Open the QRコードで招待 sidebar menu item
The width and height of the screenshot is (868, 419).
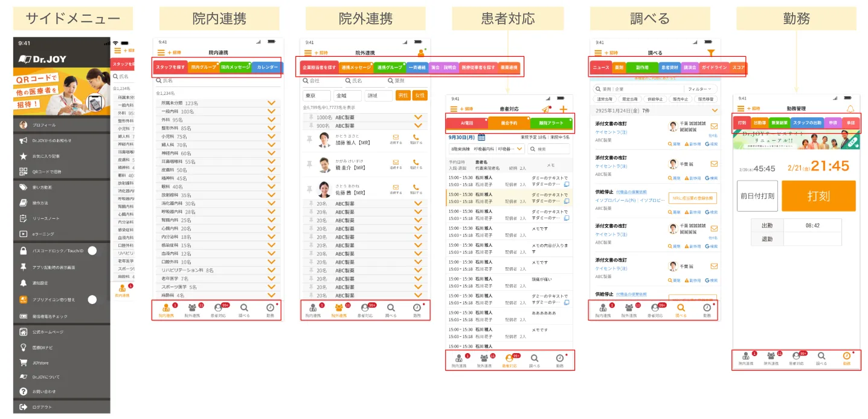pyautogui.click(x=46, y=171)
